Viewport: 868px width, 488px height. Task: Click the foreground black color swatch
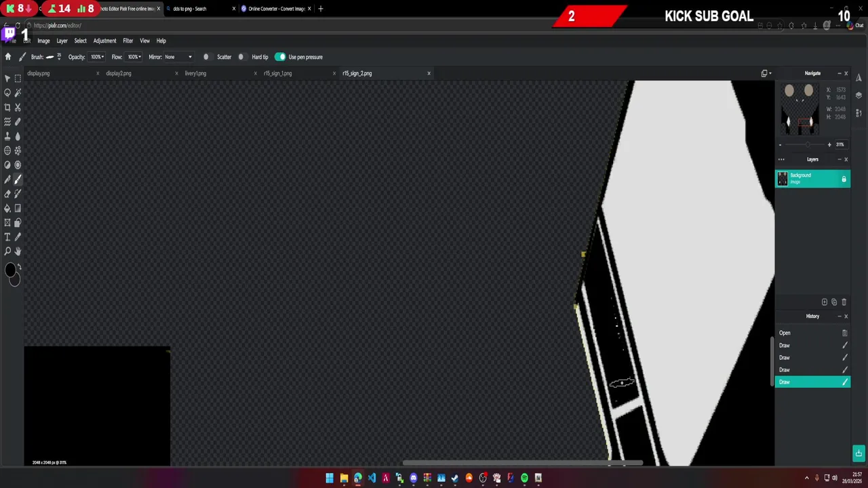10,270
